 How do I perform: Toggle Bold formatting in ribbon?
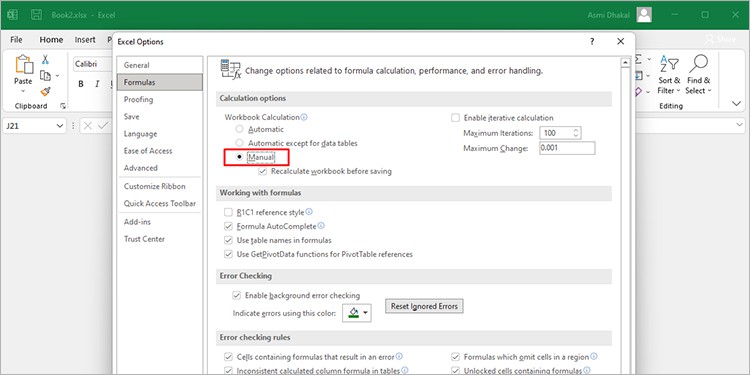point(81,84)
